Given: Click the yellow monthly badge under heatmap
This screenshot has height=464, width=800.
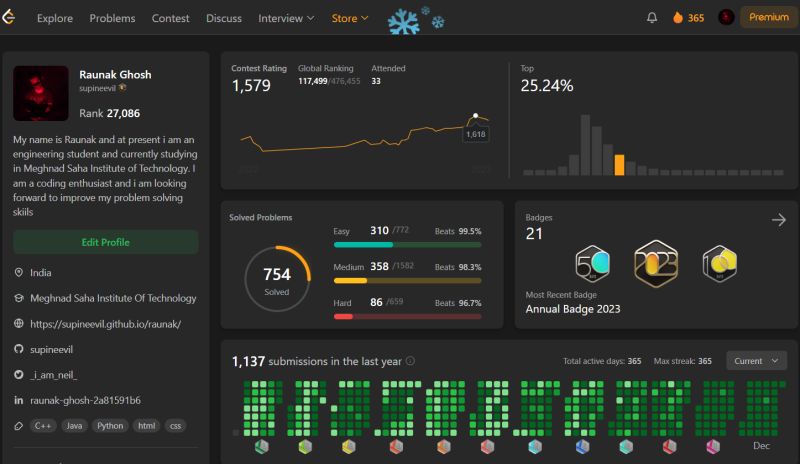Looking at the screenshot, I should tap(348, 447).
